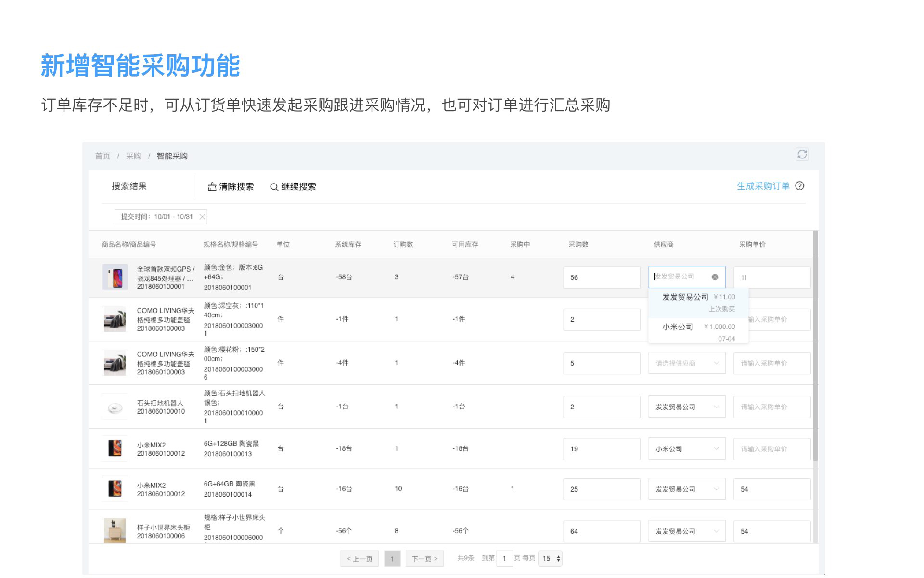924x578 pixels.
Task: Open the per-page count selector showing 15
Action: tap(551, 559)
